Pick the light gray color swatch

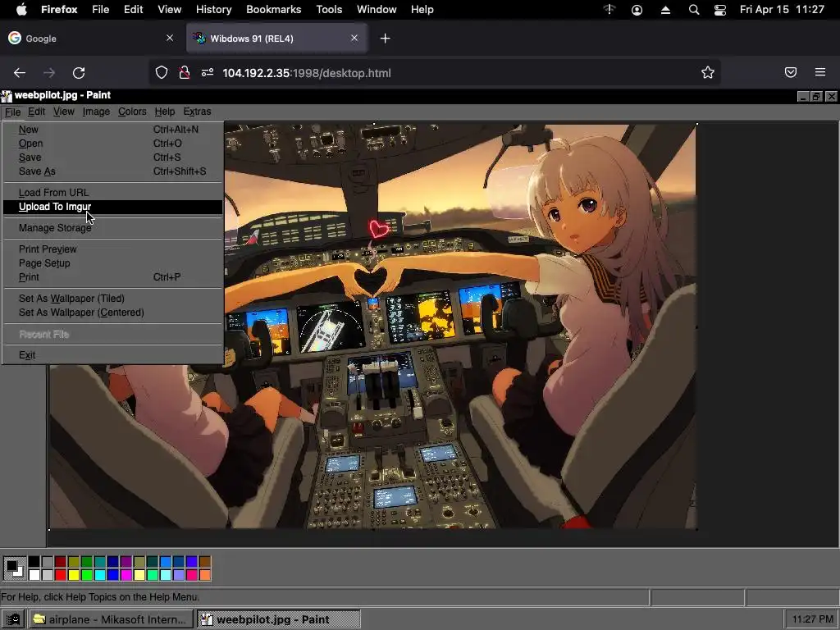tap(47, 575)
